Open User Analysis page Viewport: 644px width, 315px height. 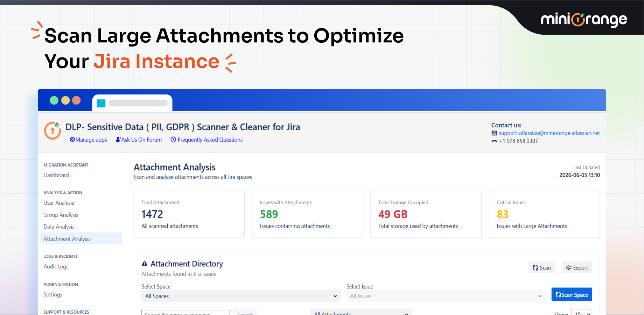[x=59, y=203]
